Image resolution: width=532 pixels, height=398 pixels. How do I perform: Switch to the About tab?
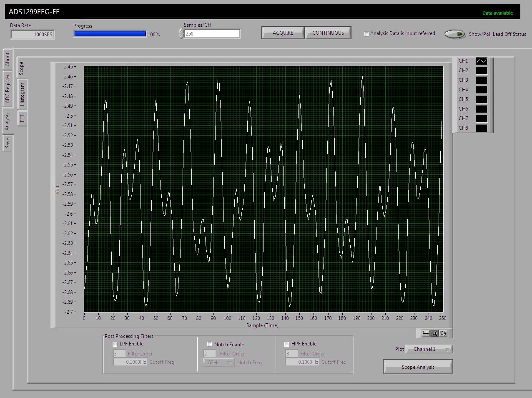click(x=7, y=60)
